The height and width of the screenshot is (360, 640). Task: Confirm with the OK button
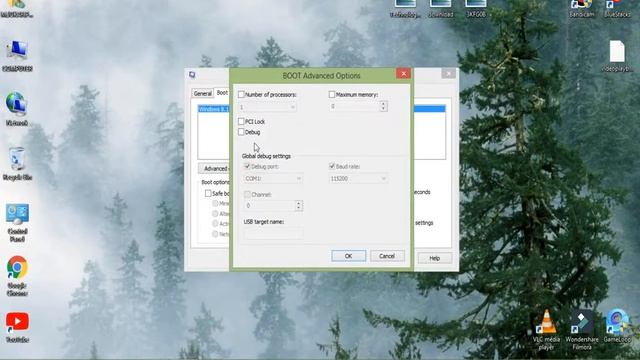click(x=349, y=256)
